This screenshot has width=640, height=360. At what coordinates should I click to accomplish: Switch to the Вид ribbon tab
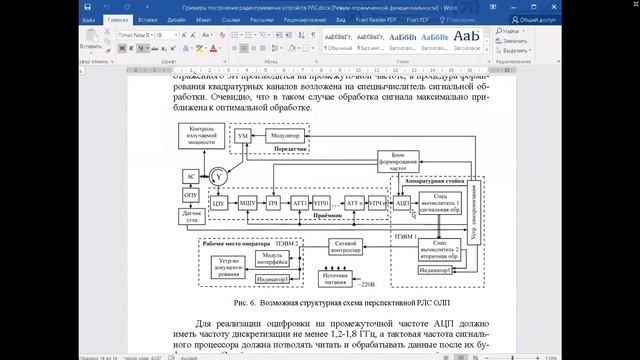(341, 20)
